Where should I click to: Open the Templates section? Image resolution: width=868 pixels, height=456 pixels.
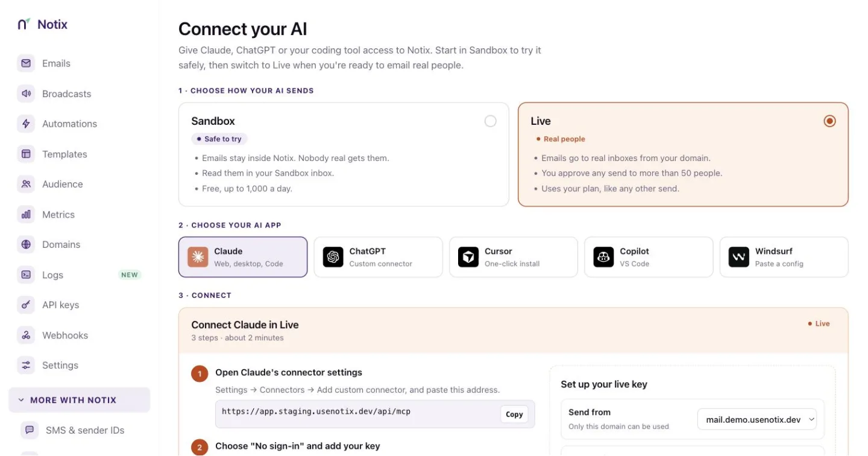click(80, 154)
